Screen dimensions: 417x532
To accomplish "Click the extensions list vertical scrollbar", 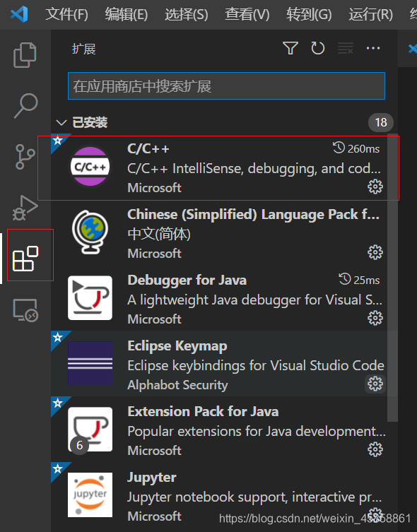I will tap(392, 278).
